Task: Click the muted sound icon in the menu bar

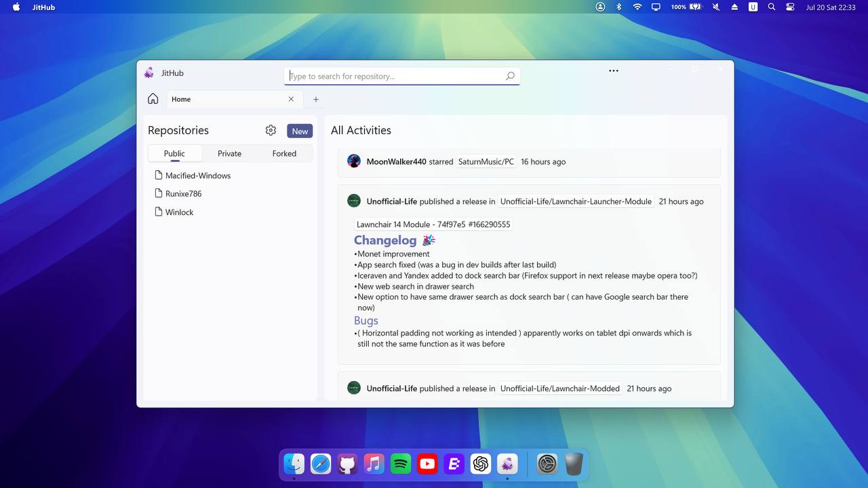Action: point(716,7)
